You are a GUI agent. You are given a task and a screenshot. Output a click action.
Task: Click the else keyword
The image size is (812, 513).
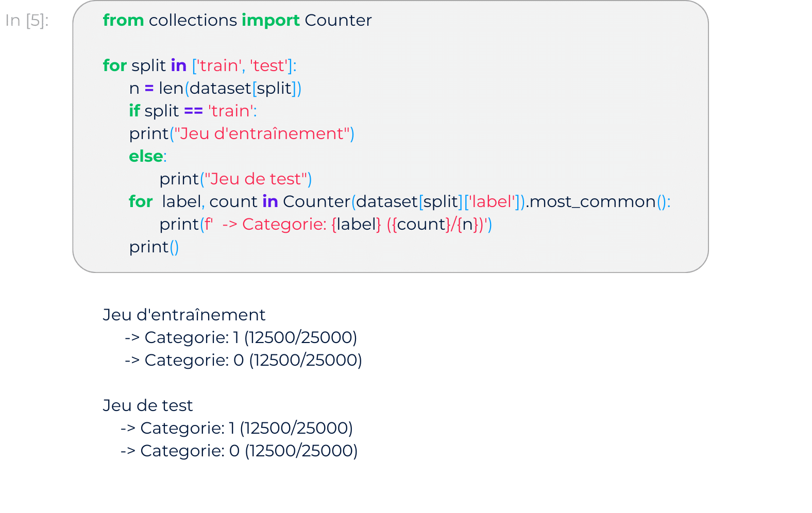(146, 156)
